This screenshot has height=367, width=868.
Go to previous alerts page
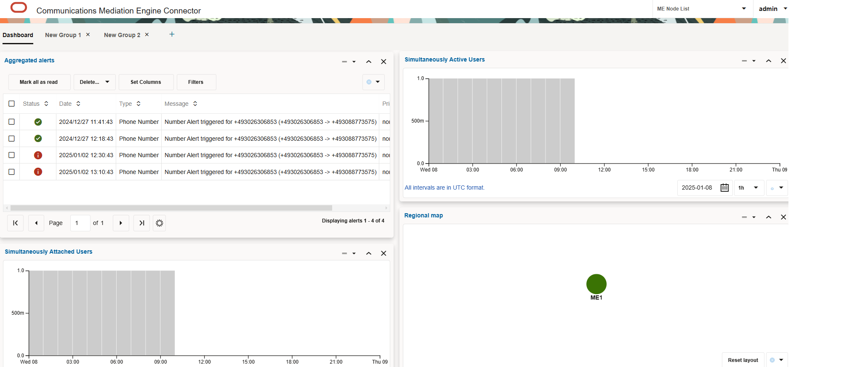tap(36, 223)
